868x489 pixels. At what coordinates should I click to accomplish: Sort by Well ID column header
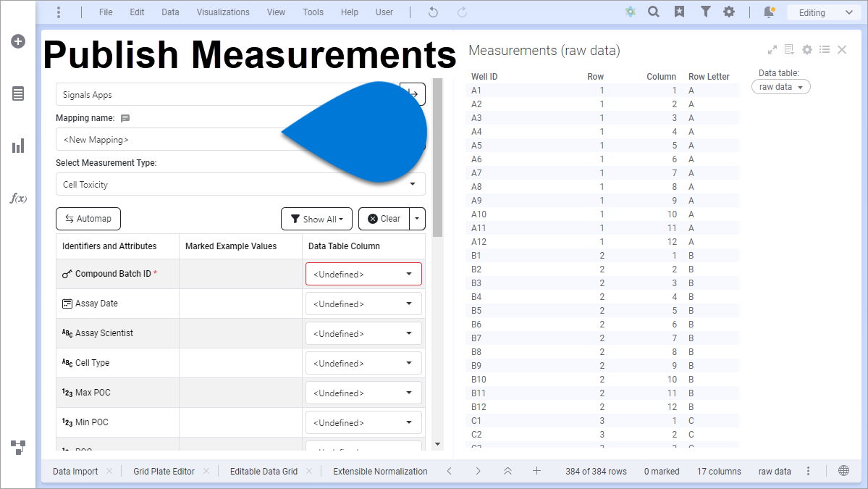[x=484, y=76]
